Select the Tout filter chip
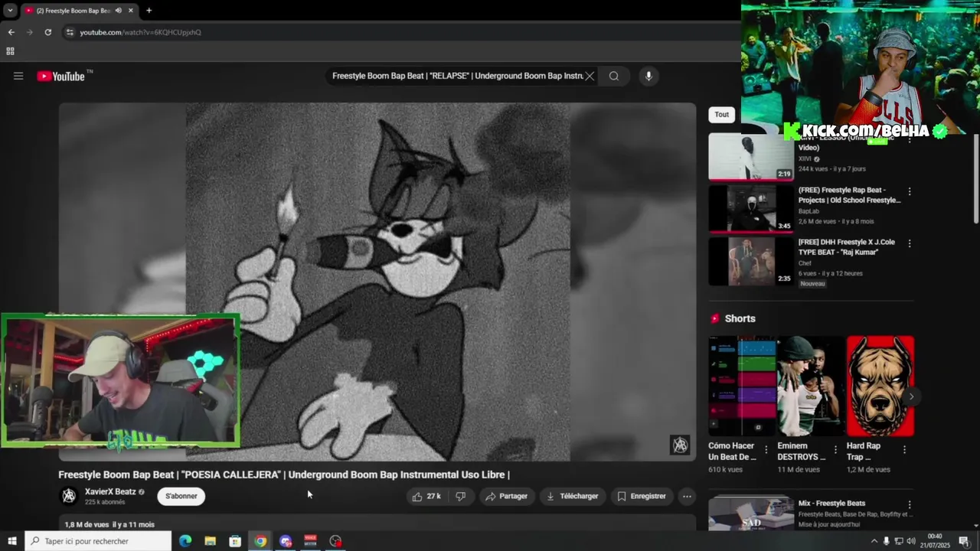Image resolution: width=980 pixels, height=551 pixels. pyautogui.click(x=722, y=114)
